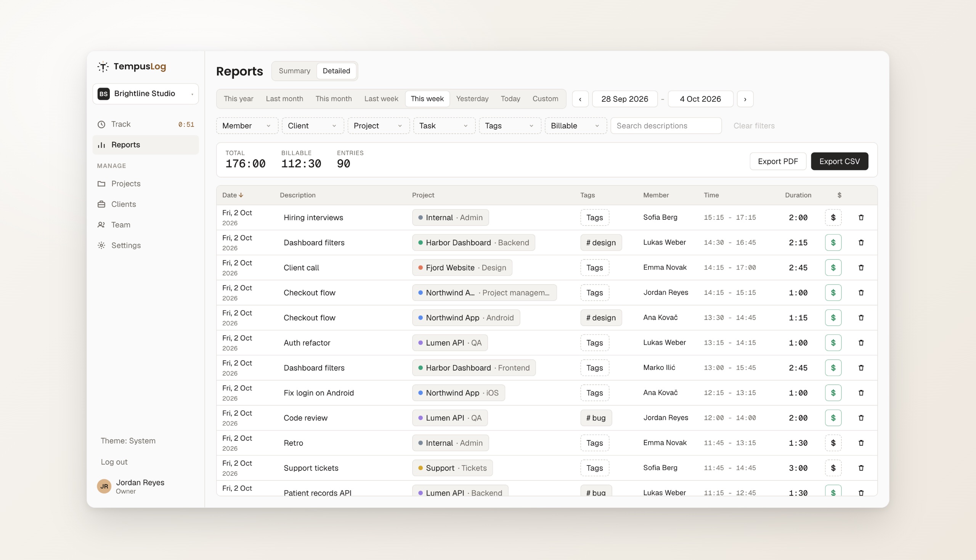
Task: Open the Client filter dropdown
Action: (313, 126)
